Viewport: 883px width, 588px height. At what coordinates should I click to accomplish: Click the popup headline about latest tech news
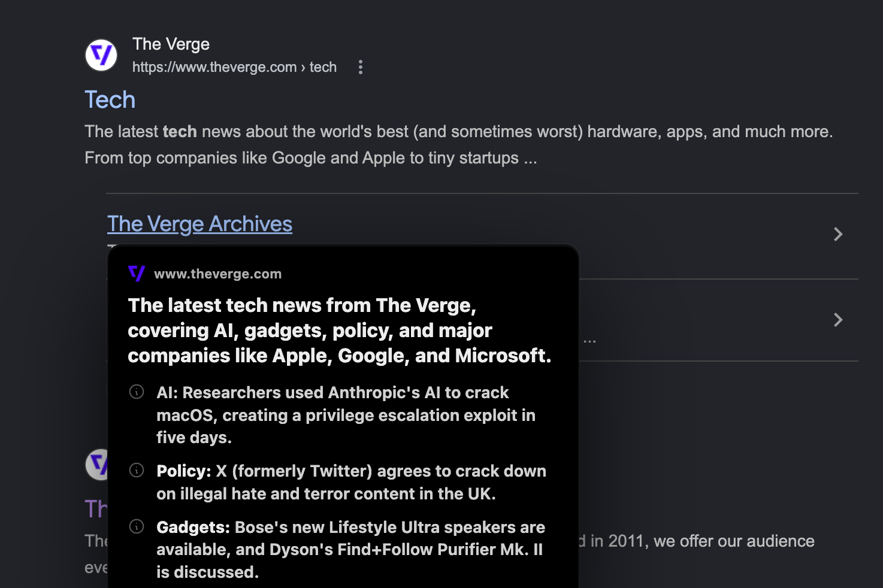click(x=339, y=331)
